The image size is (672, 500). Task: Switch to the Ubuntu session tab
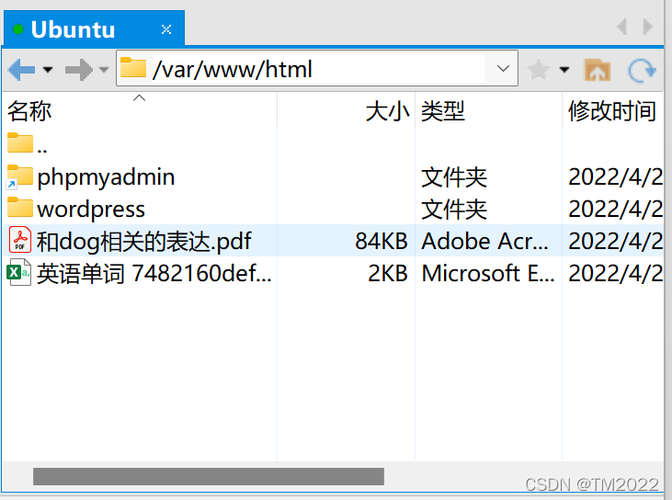(94, 28)
